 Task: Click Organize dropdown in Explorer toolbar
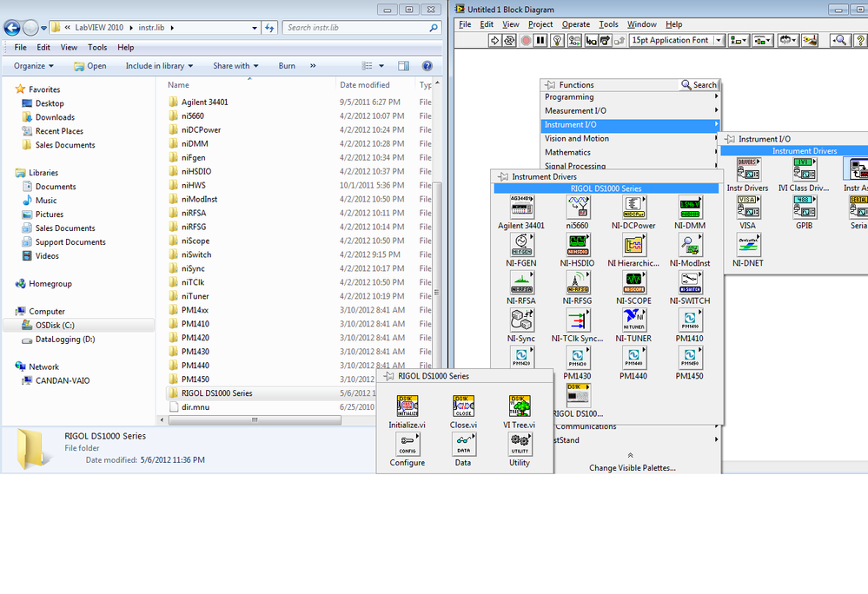pos(34,66)
